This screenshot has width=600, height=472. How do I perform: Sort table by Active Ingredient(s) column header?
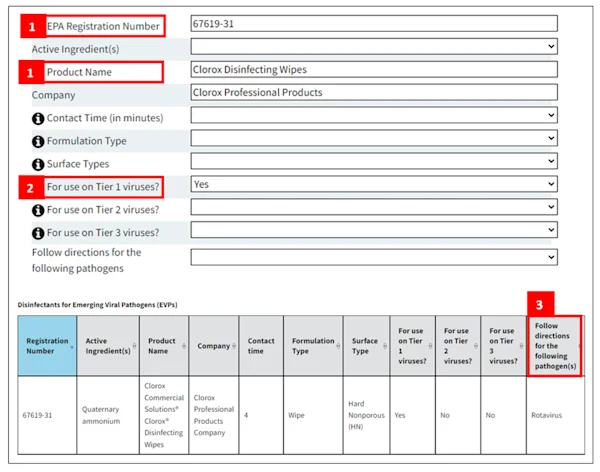pyautogui.click(x=108, y=346)
